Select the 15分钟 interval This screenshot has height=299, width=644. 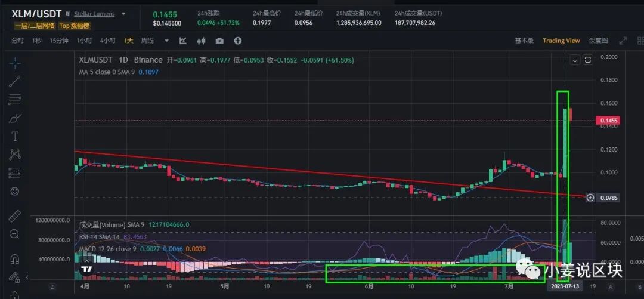[x=59, y=41]
